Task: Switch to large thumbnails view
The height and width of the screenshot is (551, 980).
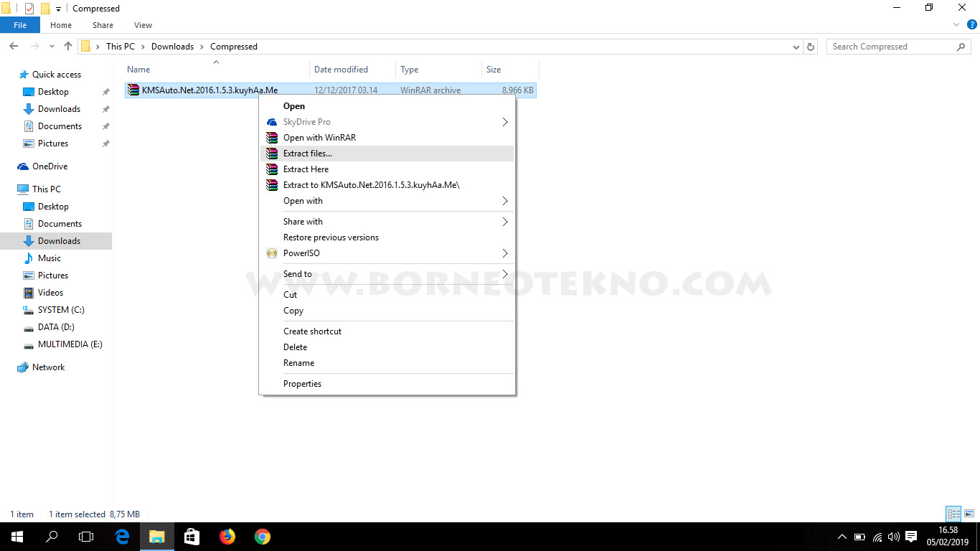Action: (968, 514)
